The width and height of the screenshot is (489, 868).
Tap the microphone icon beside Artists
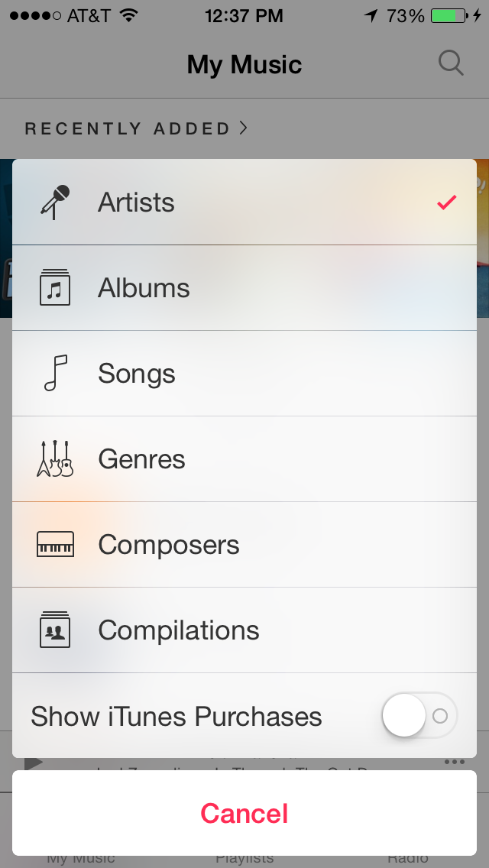(55, 202)
